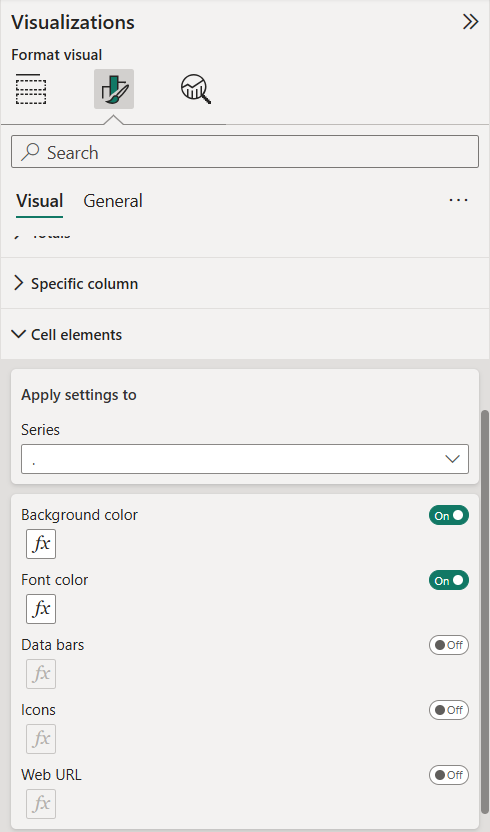This screenshot has width=490, height=832.
Task: Enable the Web URL toggle
Action: coord(449,775)
